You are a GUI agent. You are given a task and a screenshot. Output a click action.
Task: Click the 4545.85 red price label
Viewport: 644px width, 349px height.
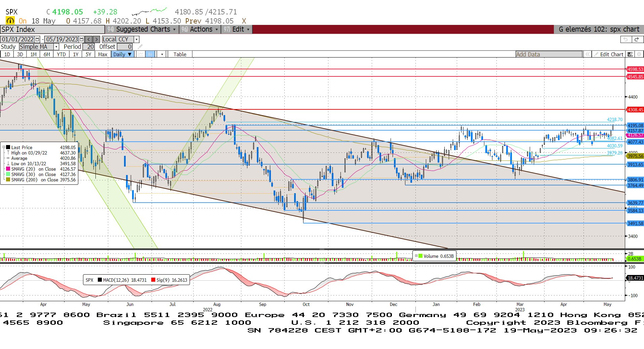(x=635, y=77)
